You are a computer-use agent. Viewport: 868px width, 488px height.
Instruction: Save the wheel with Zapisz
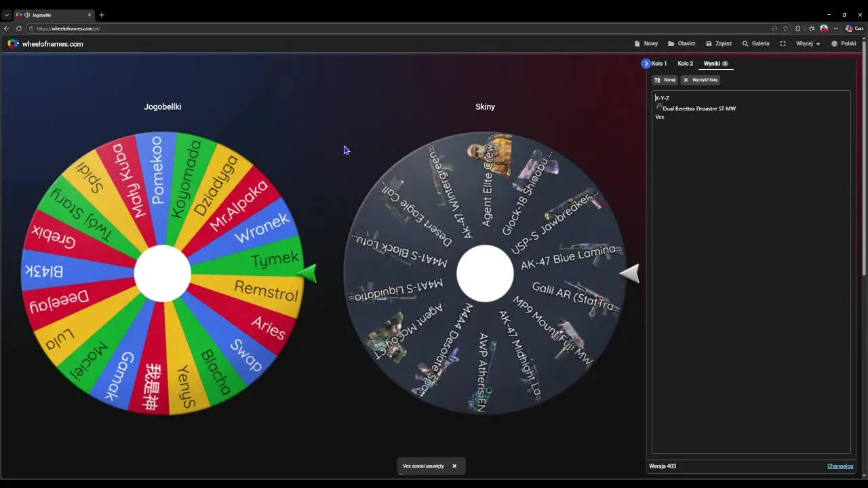pyautogui.click(x=719, y=43)
